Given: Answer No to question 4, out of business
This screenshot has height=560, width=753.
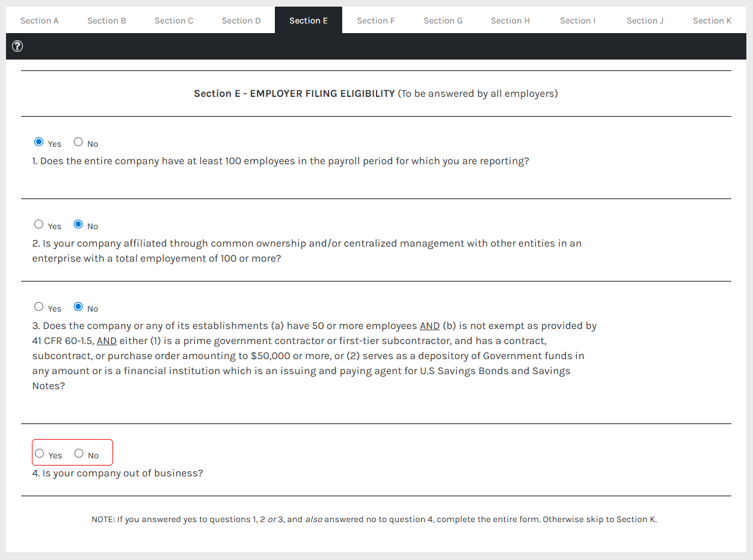Looking at the screenshot, I should [x=79, y=454].
